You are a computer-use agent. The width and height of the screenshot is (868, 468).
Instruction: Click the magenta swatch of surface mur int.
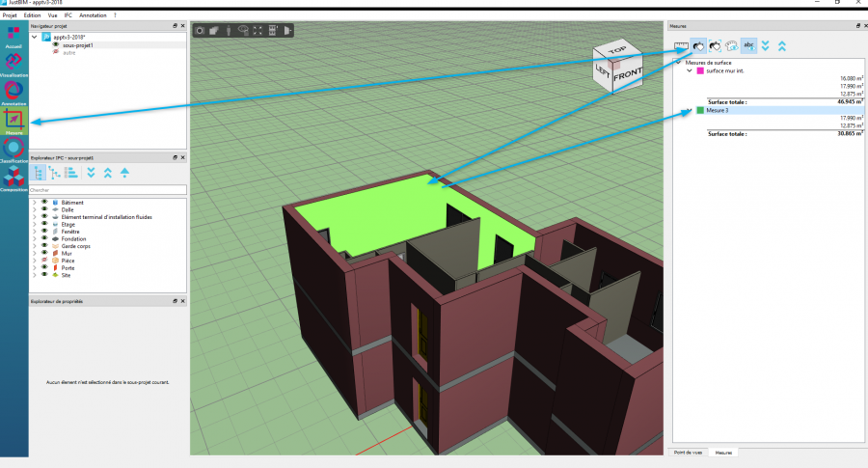700,70
